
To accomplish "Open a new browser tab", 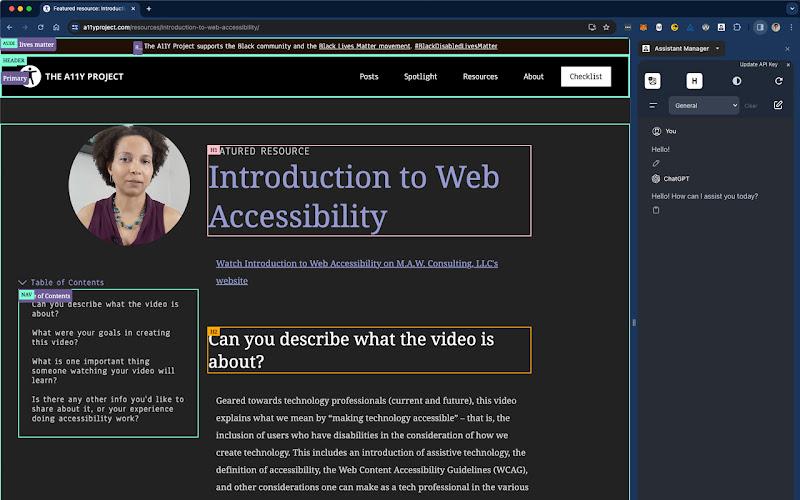I will click(x=148, y=9).
